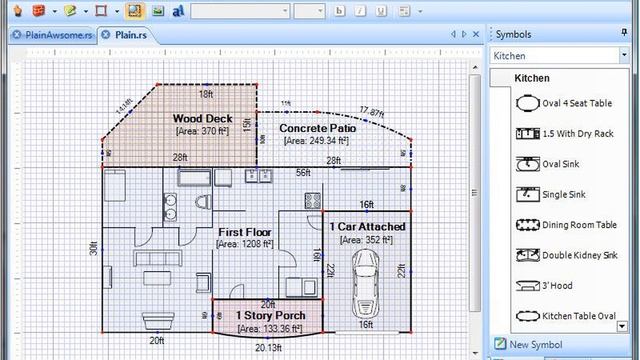640x360 pixels.
Task: Toggle underline formatting
Action: click(x=381, y=11)
